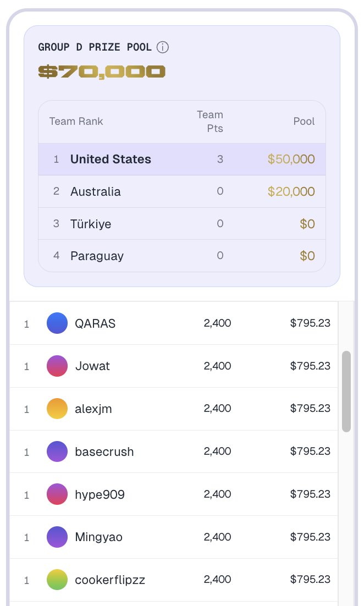Click the Pool column header
Viewport: 364px width, 606px height.
(x=304, y=122)
